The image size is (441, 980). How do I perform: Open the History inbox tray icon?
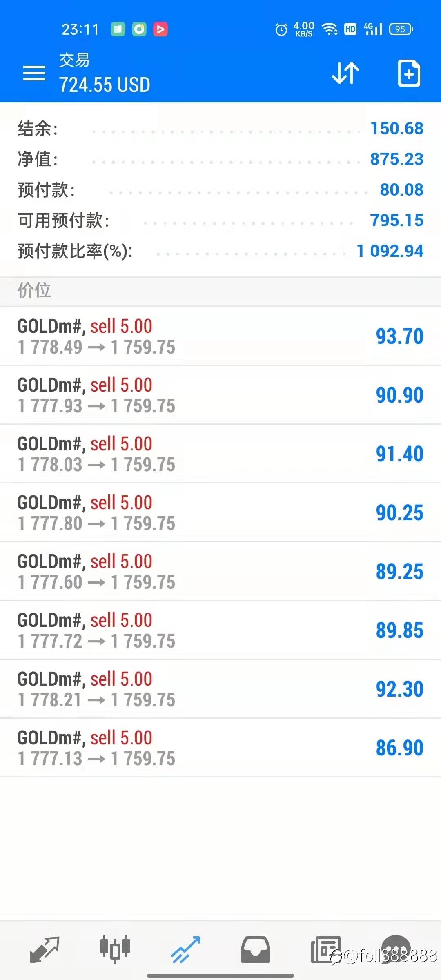point(256,949)
